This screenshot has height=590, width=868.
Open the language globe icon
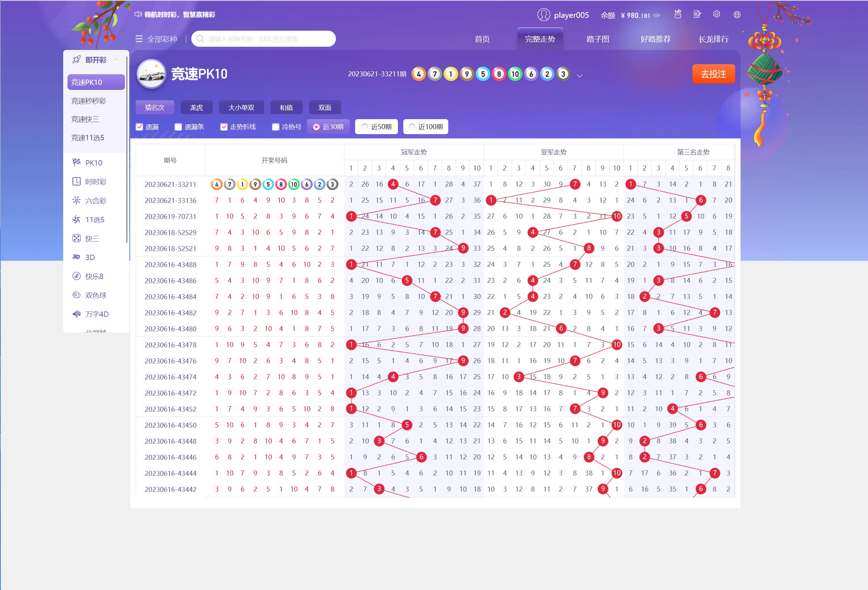click(737, 15)
